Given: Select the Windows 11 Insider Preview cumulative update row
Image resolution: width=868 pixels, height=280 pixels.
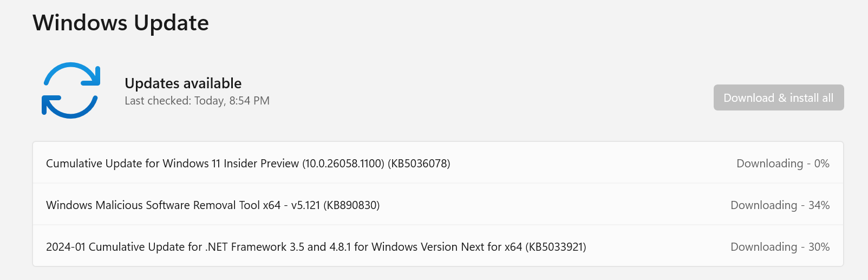Looking at the screenshot, I should coord(438,163).
